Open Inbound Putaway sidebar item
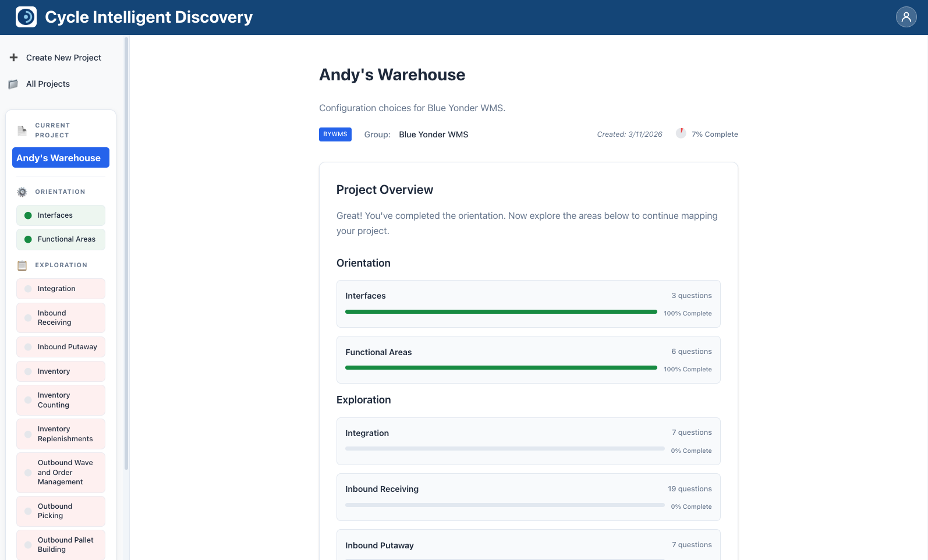 point(61,347)
